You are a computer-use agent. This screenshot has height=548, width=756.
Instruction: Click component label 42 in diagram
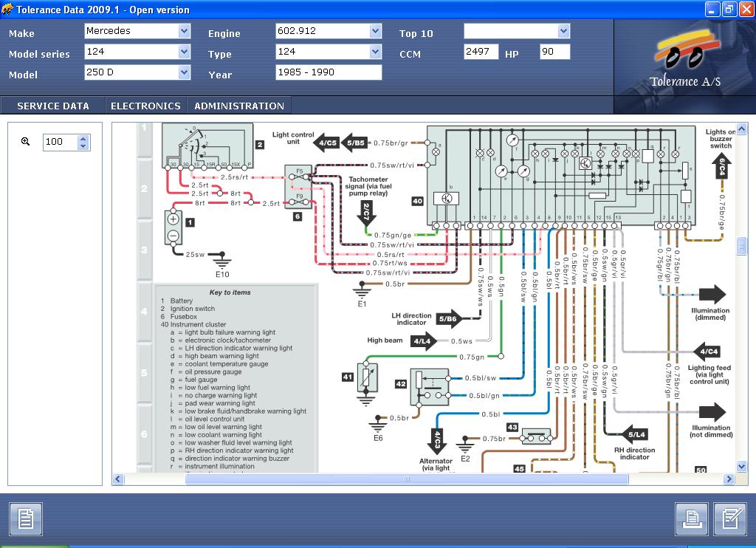click(x=401, y=384)
